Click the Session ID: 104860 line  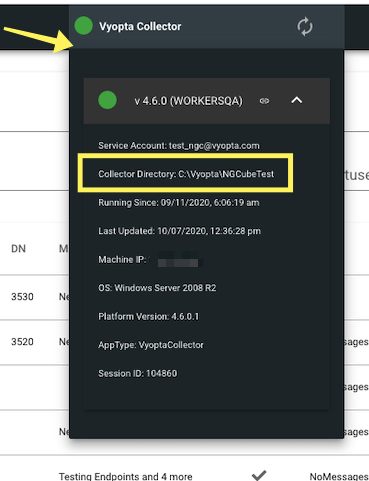(137, 373)
